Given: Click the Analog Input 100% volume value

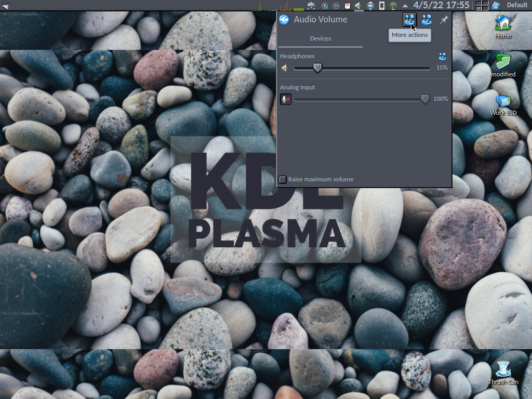Looking at the screenshot, I should pyautogui.click(x=441, y=99).
